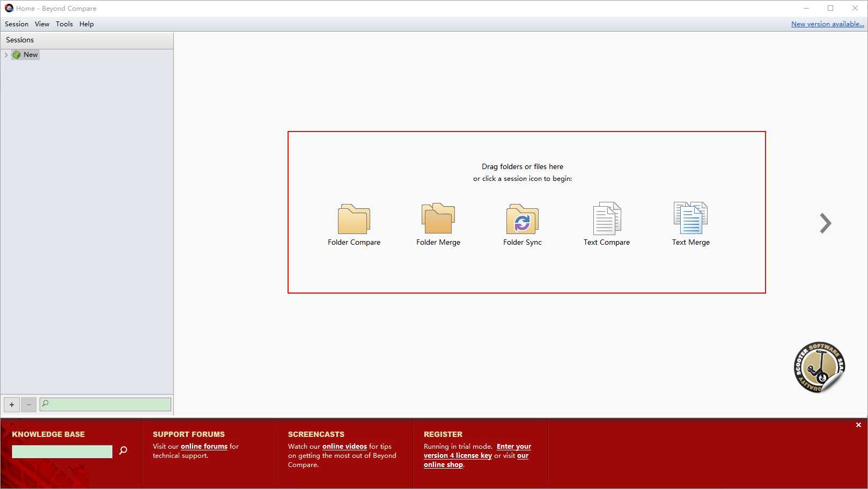Open a Folder Compare session
This screenshot has height=489, width=868.
click(354, 224)
